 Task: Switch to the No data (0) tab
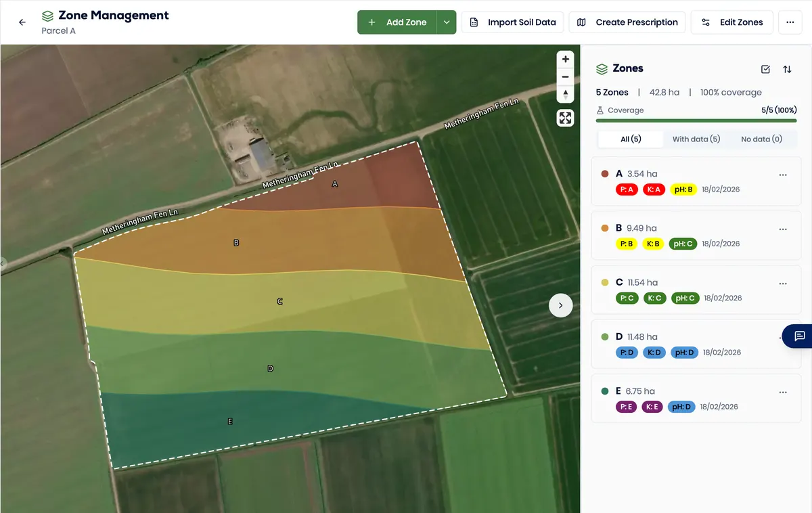pos(761,139)
